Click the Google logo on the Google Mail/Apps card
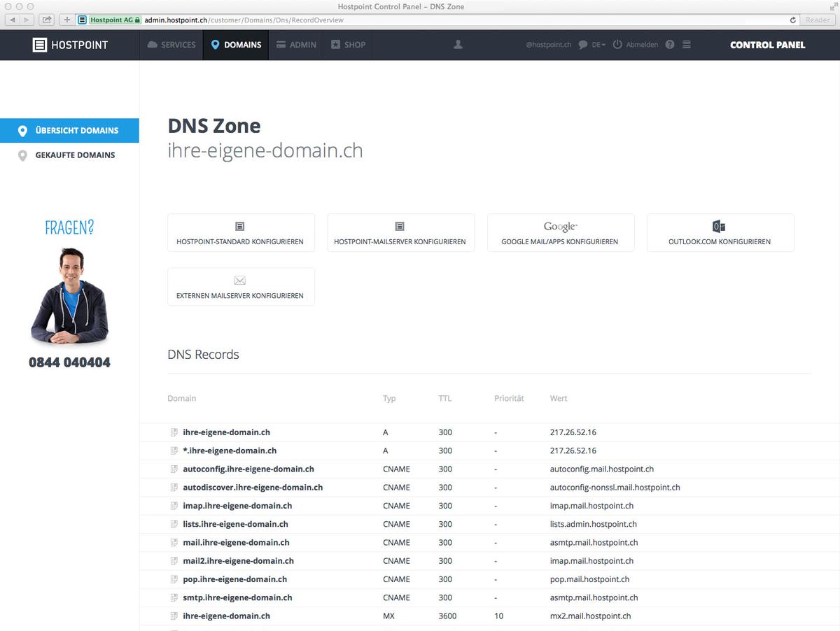Image resolution: width=840 pixels, height=631 pixels. pos(560,226)
